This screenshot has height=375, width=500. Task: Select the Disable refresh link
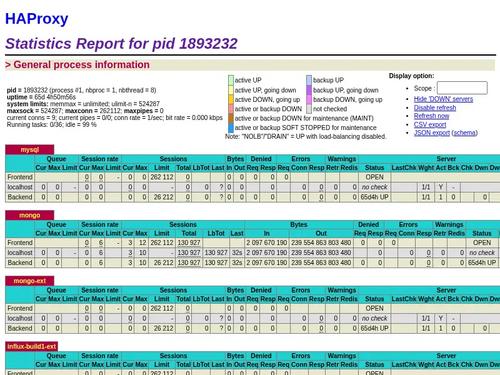[x=435, y=108]
